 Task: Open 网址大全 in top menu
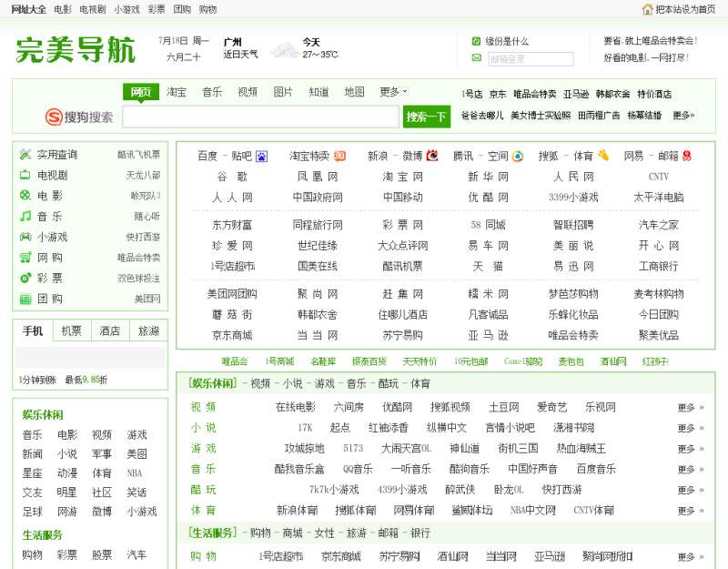click(29, 9)
